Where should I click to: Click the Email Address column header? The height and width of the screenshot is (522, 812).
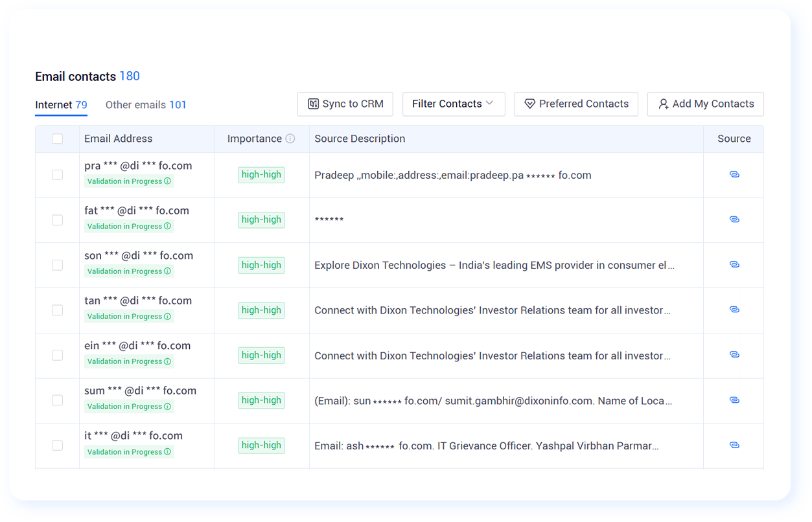point(118,139)
